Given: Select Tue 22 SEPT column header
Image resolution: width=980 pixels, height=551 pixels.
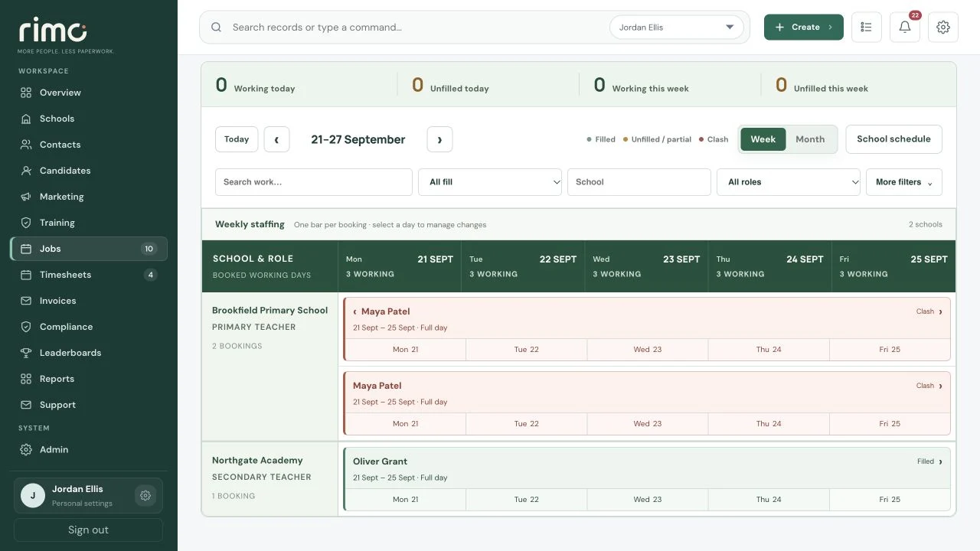Looking at the screenshot, I should (x=523, y=266).
